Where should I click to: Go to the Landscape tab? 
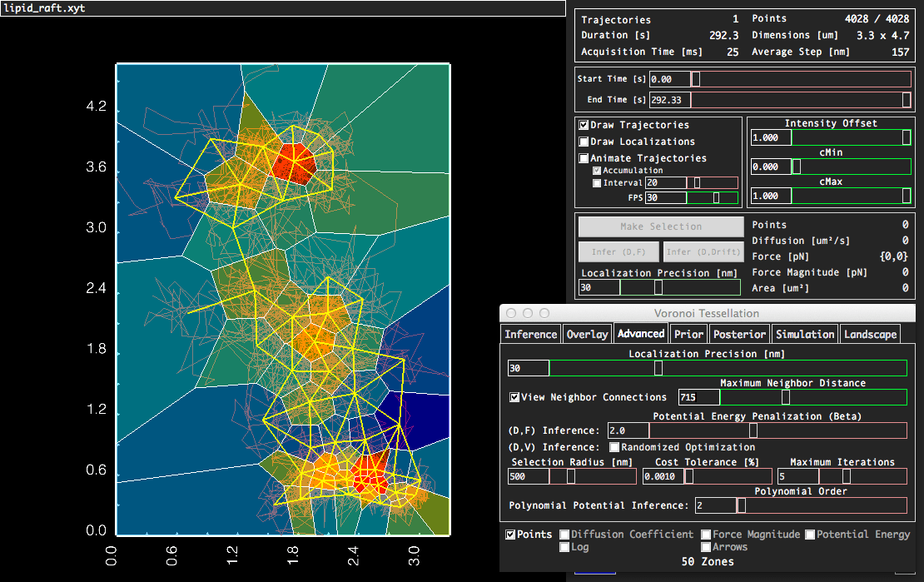[x=870, y=334]
